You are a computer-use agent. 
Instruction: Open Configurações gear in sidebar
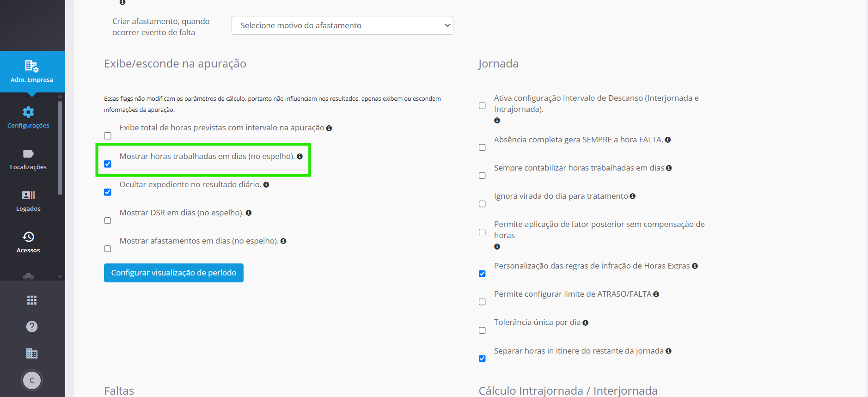pyautogui.click(x=28, y=117)
